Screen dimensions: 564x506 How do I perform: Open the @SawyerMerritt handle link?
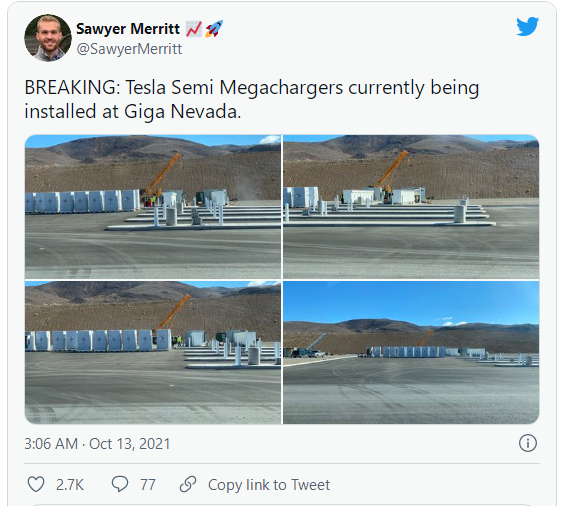pos(129,49)
